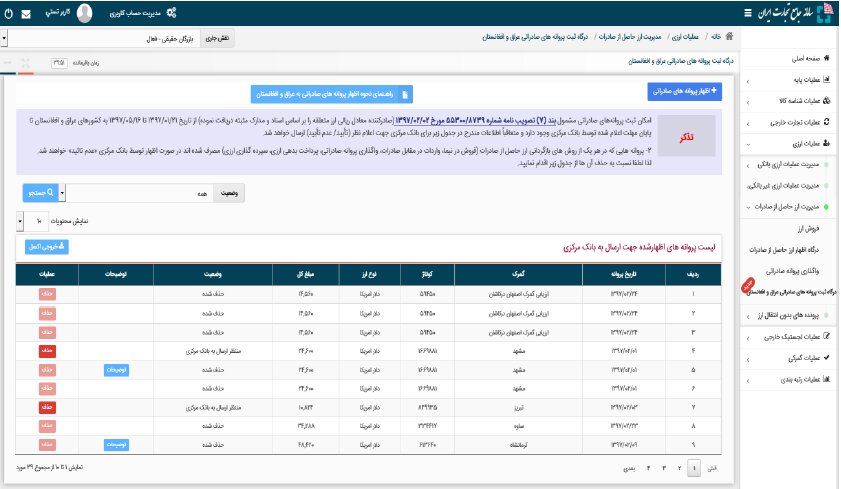The height and width of the screenshot is (489, 841).
Task: Click the Excel export button
Action: [47, 246]
